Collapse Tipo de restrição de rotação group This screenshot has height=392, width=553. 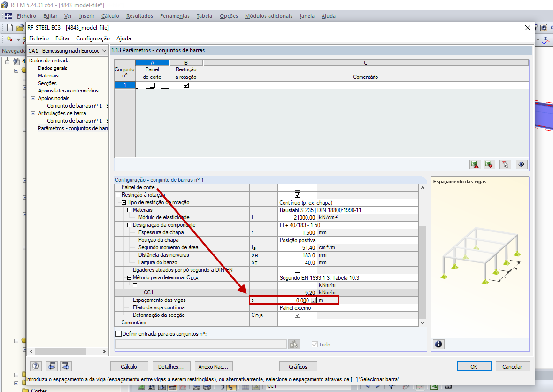point(124,202)
